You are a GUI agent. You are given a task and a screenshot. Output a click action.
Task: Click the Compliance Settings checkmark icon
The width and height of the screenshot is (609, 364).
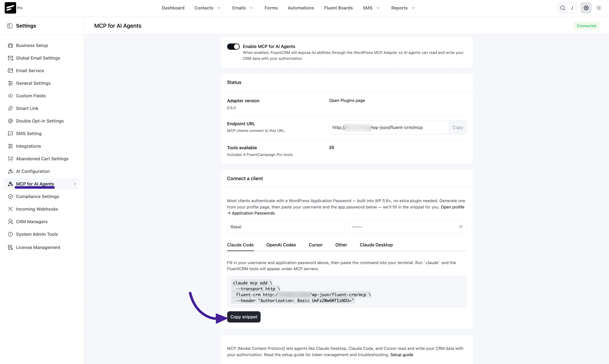[x=10, y=196]
